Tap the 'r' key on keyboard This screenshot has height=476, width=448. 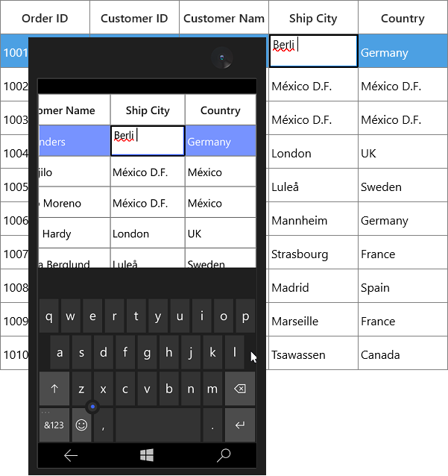click(x=114, y=316)
